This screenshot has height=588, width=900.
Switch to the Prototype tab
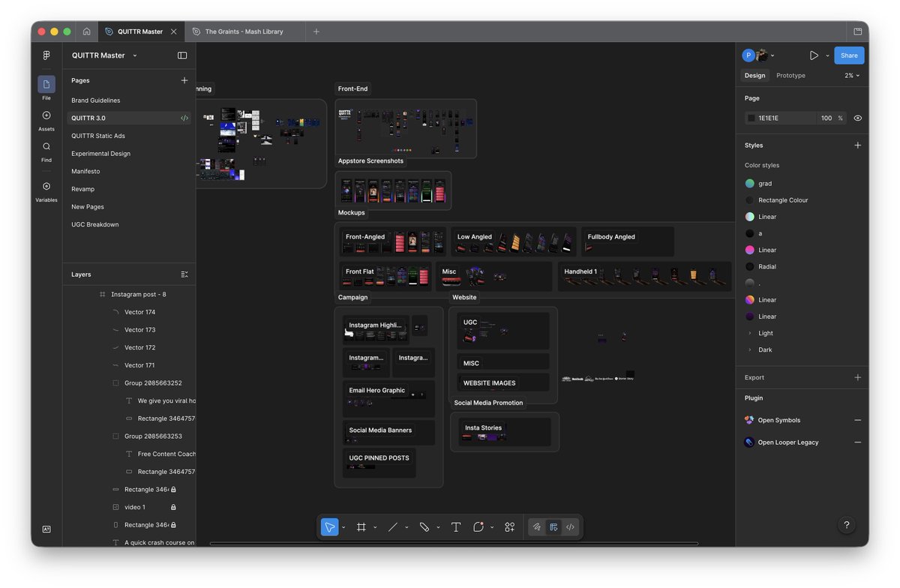790,76
